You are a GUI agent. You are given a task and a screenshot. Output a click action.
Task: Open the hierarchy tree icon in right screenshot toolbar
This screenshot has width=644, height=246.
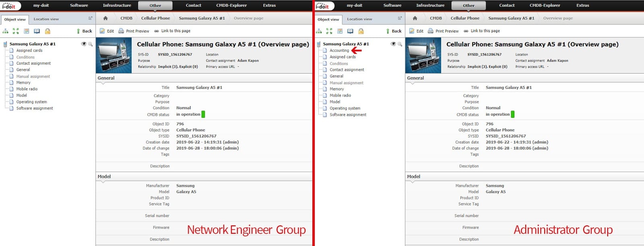pos(319,31)
